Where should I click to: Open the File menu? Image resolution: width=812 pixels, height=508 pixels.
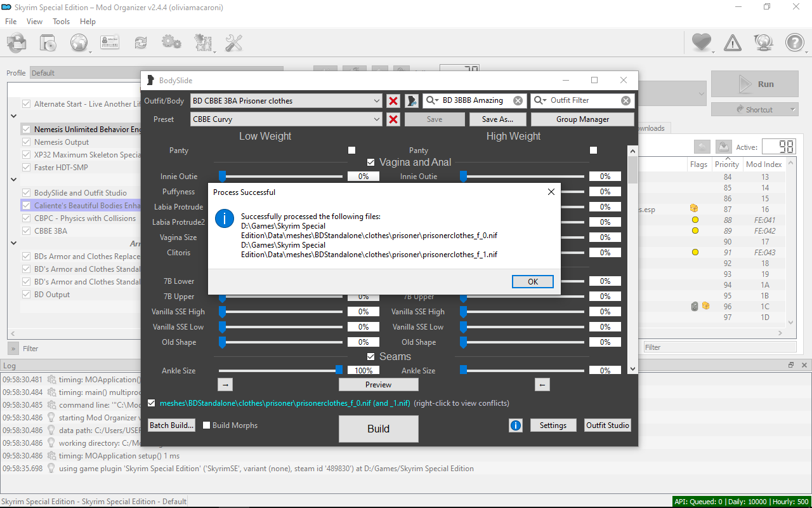click(x=11, y=22)
